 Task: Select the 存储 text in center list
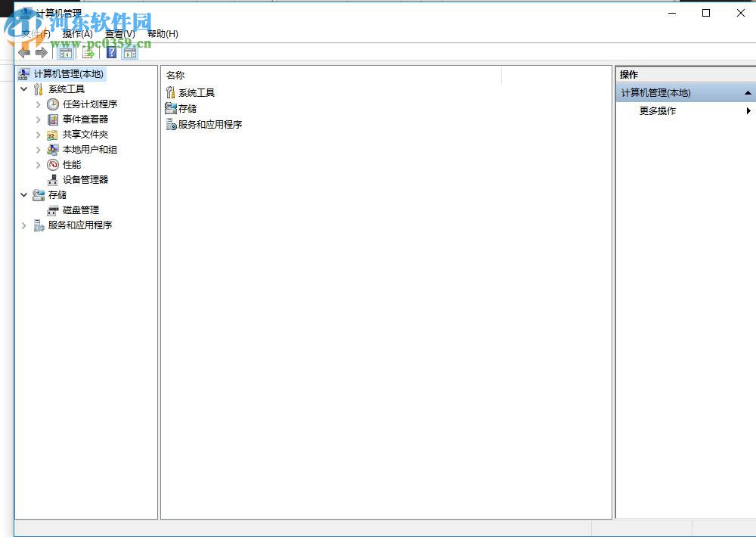pos(187,109)
